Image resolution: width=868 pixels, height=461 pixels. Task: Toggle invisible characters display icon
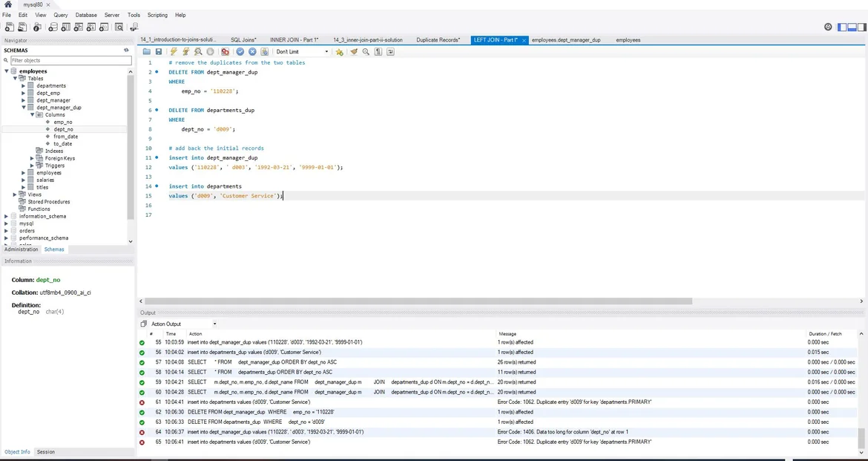coord(378,52)
